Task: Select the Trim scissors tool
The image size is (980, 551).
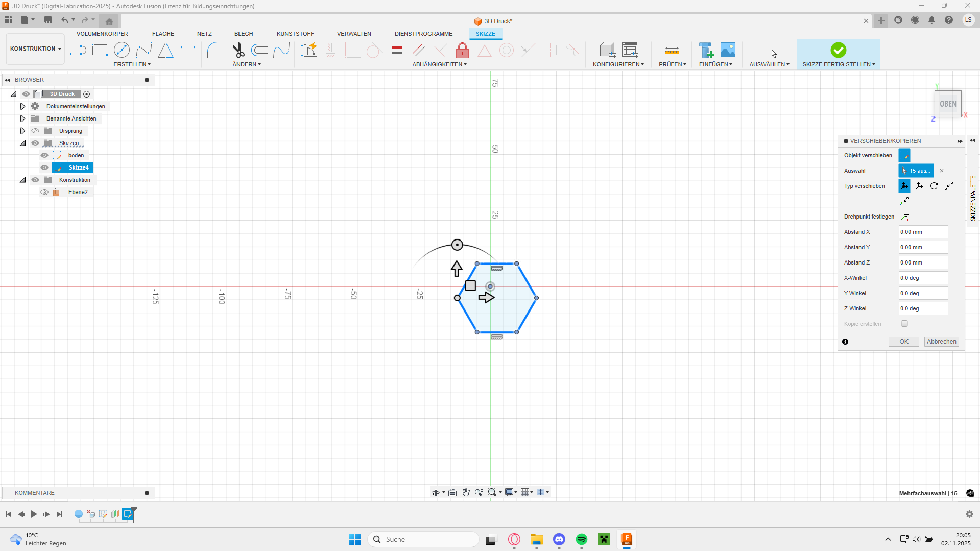Action: click(x=238, y=50)
